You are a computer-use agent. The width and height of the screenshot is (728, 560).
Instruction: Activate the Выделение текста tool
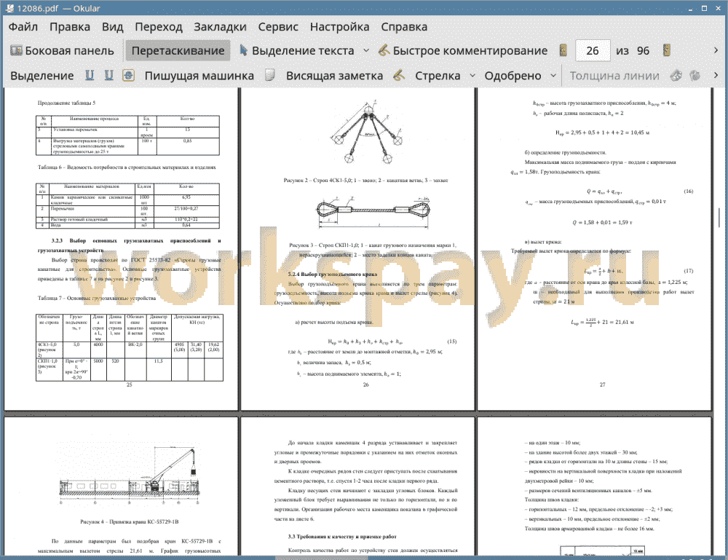pos(297,51)
